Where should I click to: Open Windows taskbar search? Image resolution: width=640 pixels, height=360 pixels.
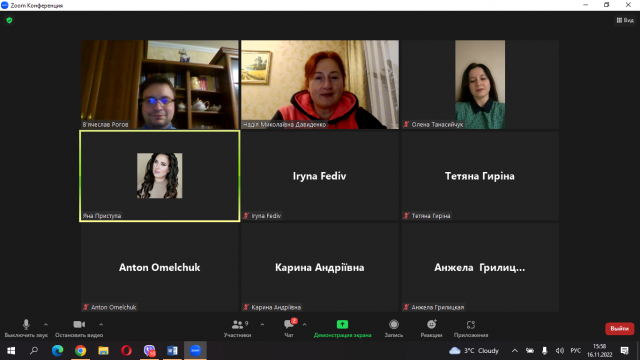(x=34, y=351)
